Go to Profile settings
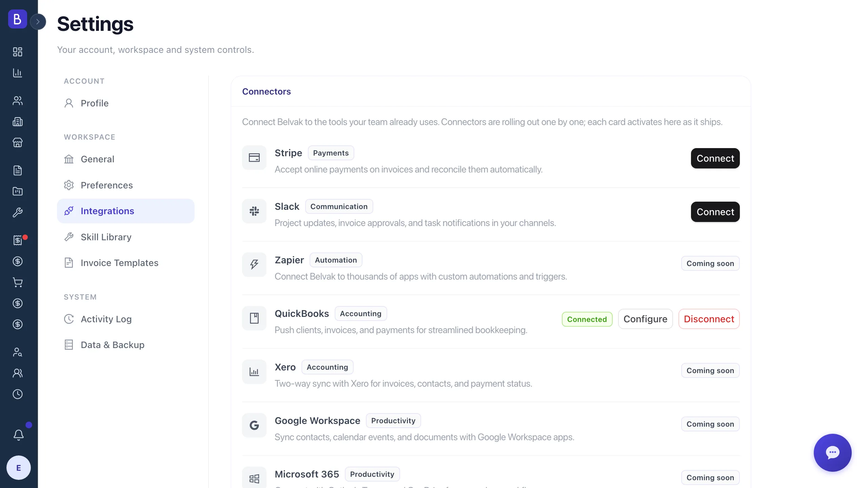This screenshot has height=488, width=868. tap(126, 103)
